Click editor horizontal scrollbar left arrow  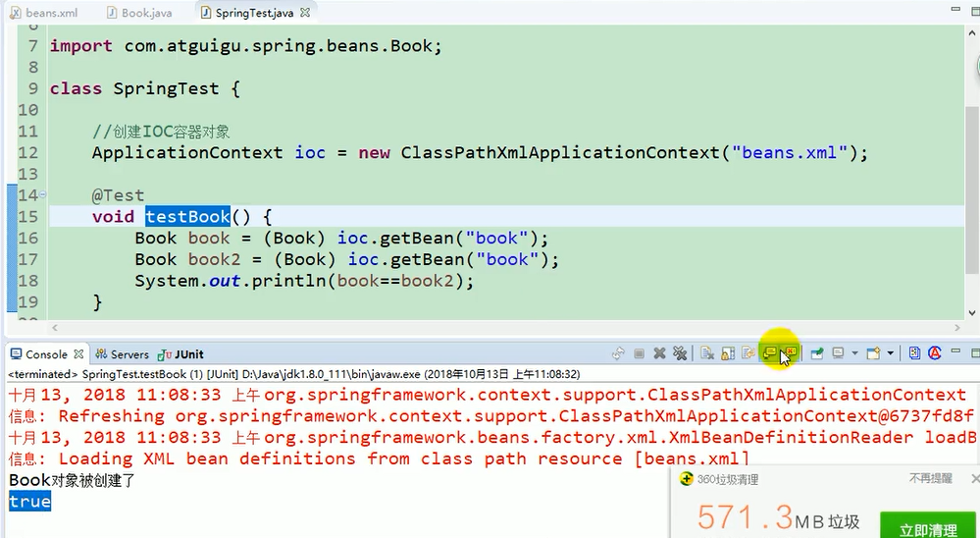pos(55,327)
